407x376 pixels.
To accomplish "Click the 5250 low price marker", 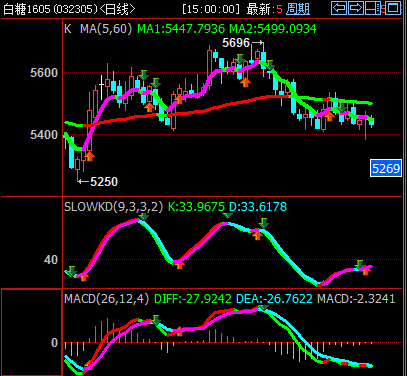I will pyautogui.click(x=104, y=182).
